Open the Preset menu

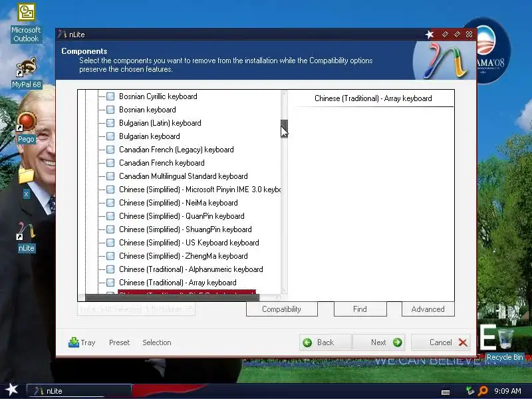pyautogui.click(x=120, y=342)
